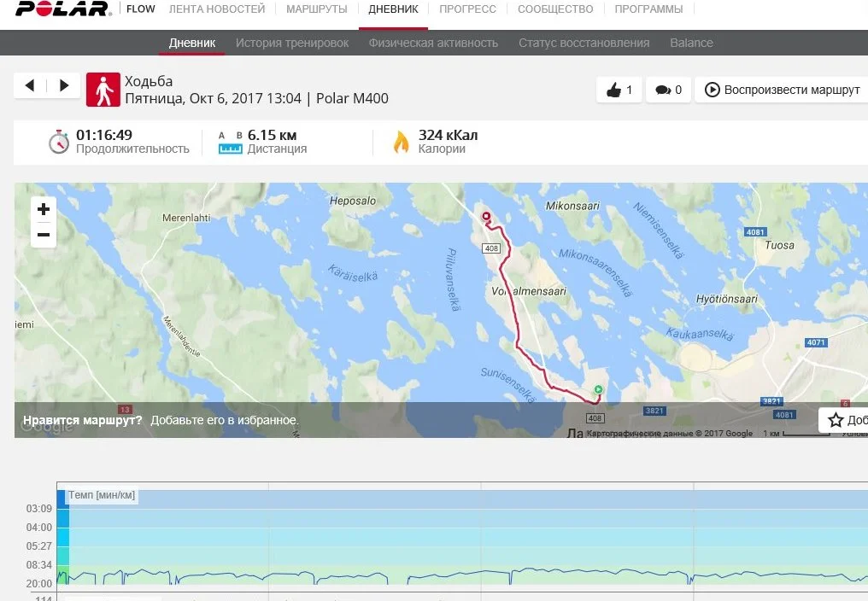
Task: Select the Дневник sub-tab
Action: (x=192, y=43)
